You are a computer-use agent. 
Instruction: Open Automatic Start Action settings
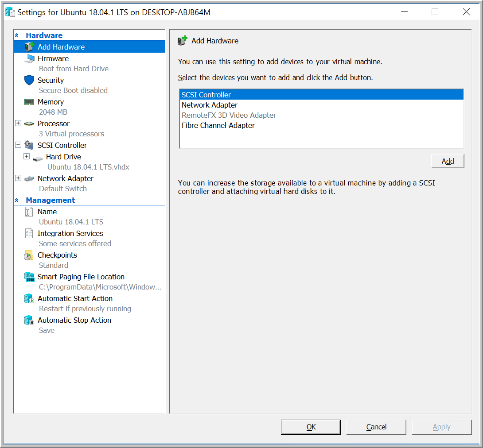(x=75, y=298)
